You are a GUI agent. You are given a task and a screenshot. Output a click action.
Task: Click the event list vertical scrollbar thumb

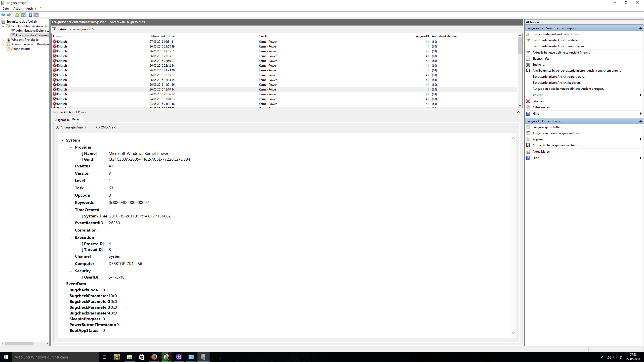(x=520, y=46)
